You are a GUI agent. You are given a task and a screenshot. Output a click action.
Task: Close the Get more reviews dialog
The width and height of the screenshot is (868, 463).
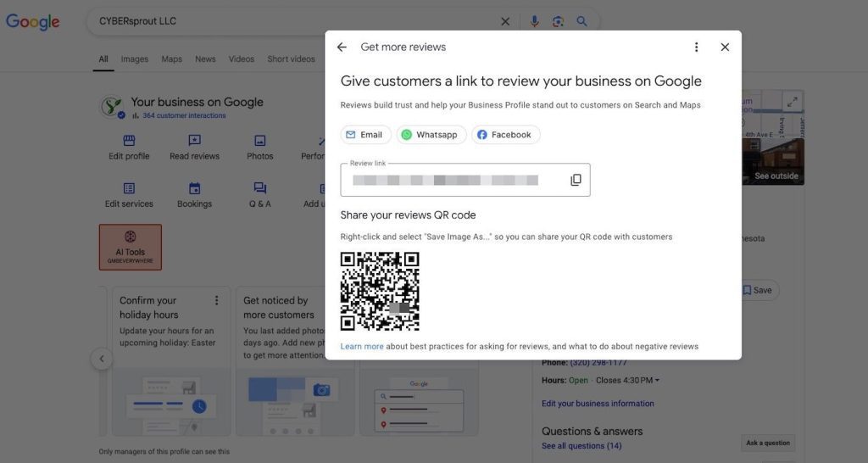point(725,47)
